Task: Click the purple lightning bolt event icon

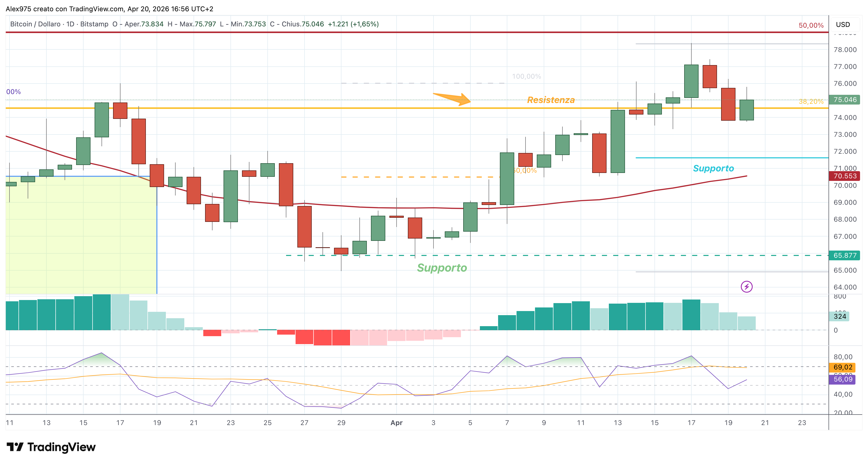Action: [746, 286]
